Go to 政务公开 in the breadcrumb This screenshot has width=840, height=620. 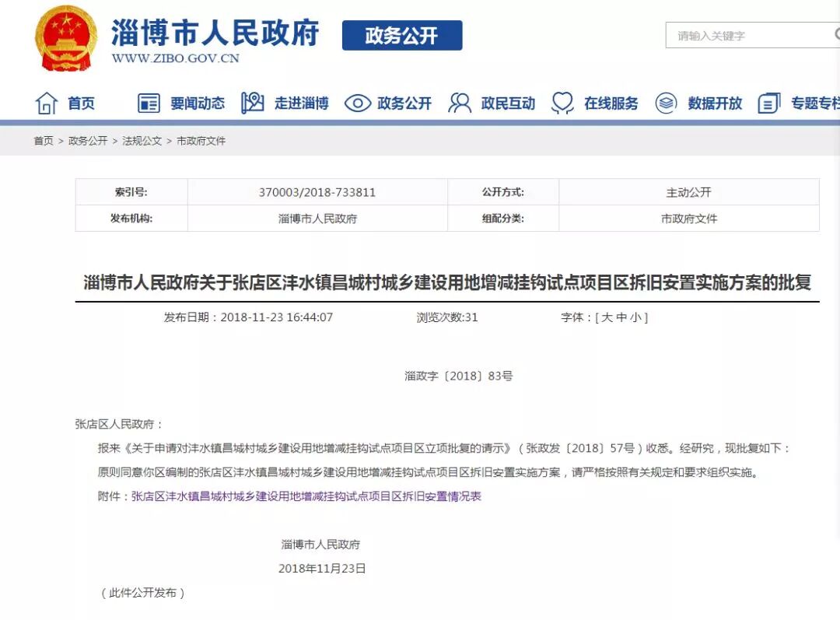[88, 141]
